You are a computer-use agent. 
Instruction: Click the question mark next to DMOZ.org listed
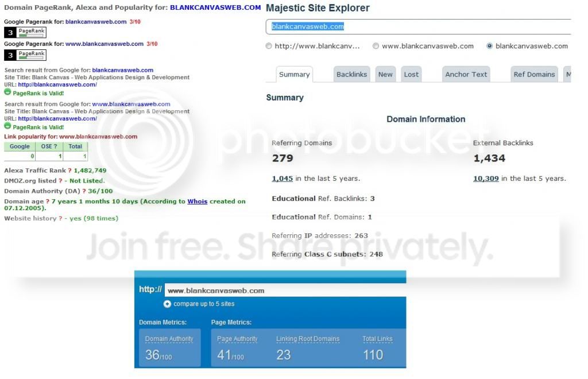(60, 181)
